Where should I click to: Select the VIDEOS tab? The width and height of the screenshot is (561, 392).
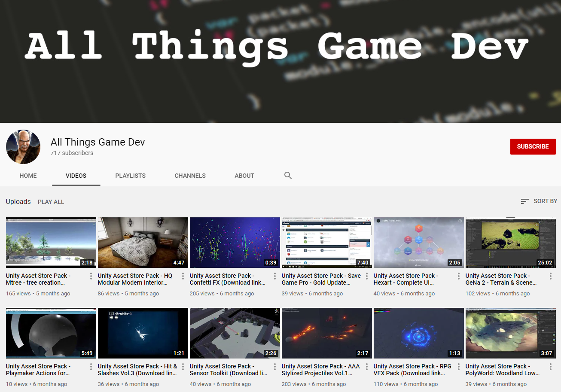point(76,176)
